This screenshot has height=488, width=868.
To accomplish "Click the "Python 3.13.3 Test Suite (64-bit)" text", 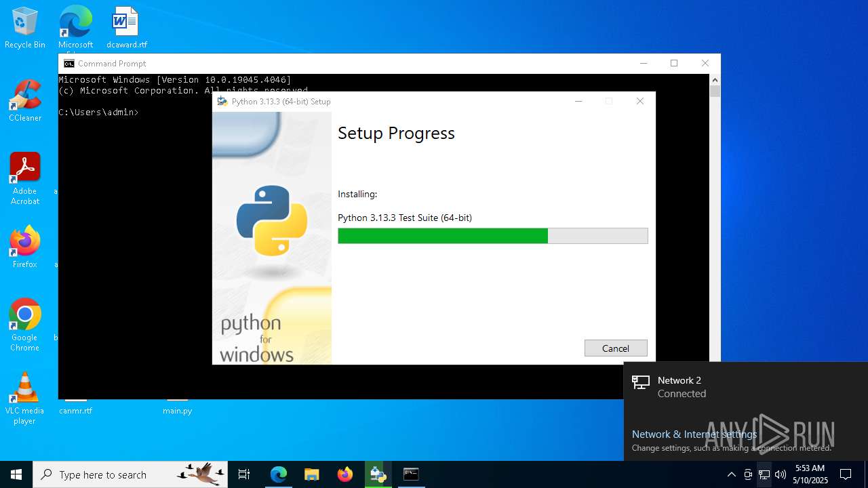I will pyautogui.click(x=405, y=218).
